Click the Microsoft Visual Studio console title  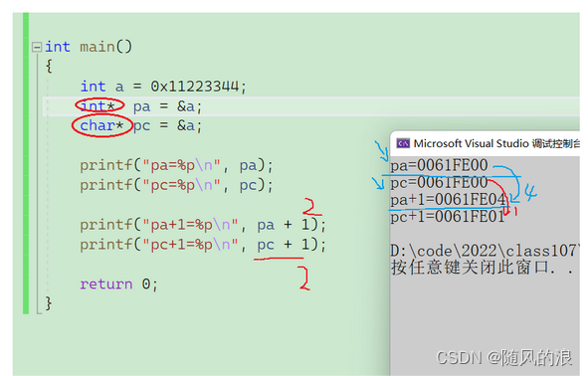[496, 143]
